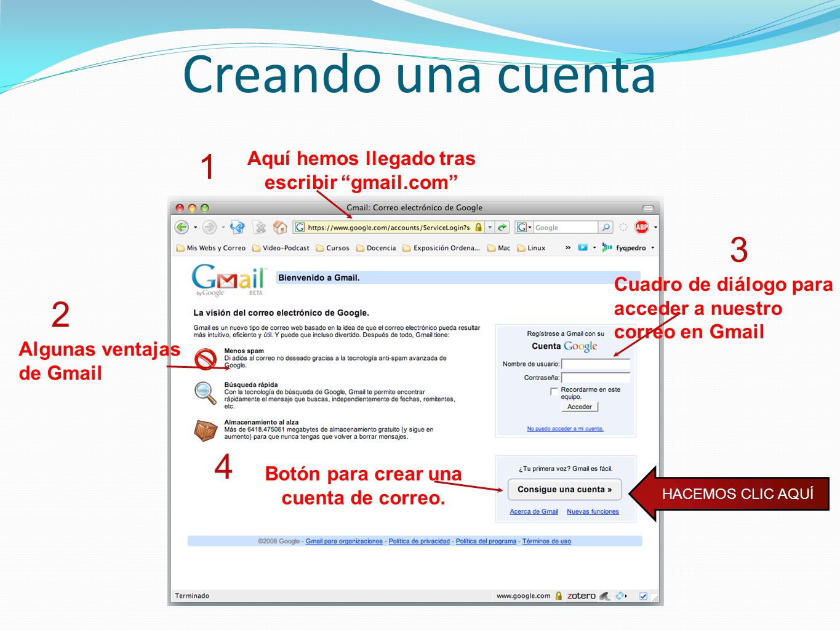This screenshot has width=840, height=630.
Task: Click the blue video icon in bookmarks bar
Action: (582, 248)
